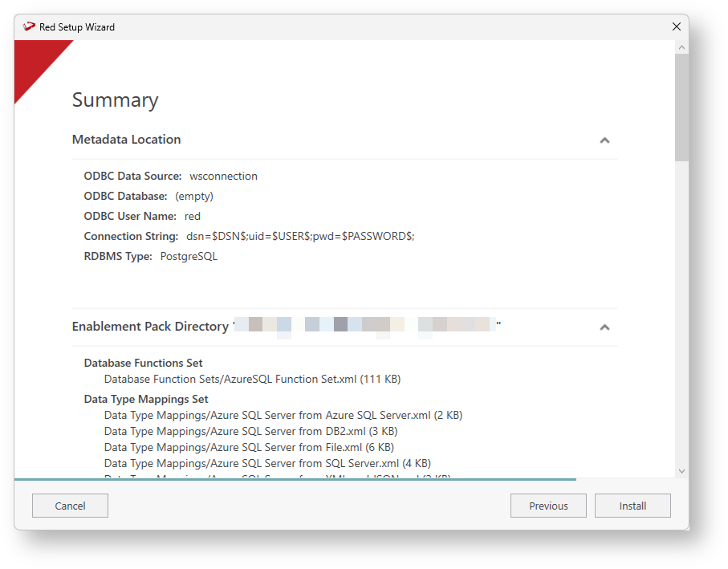Go back with the Previous button
The width and height of the screenshot is (728, 569).
coord(548,506)
